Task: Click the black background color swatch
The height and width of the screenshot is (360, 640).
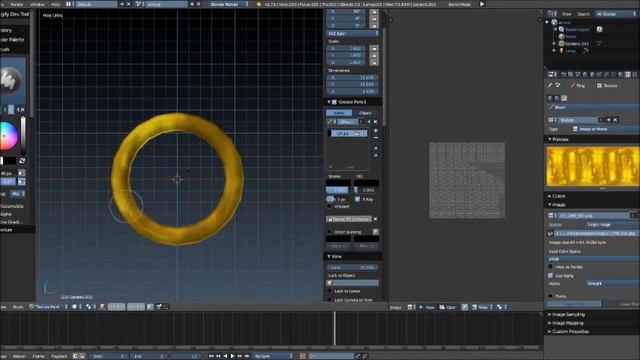Action: pyautogui.click(x=9, y=161)
